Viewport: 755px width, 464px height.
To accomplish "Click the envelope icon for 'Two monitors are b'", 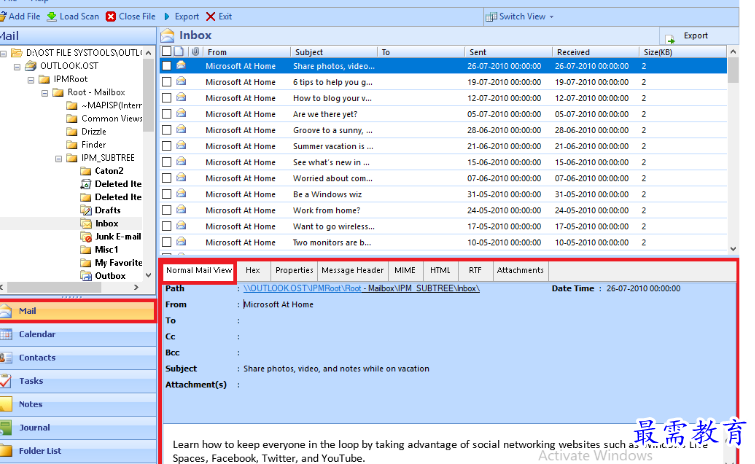I will coord(181,242).
